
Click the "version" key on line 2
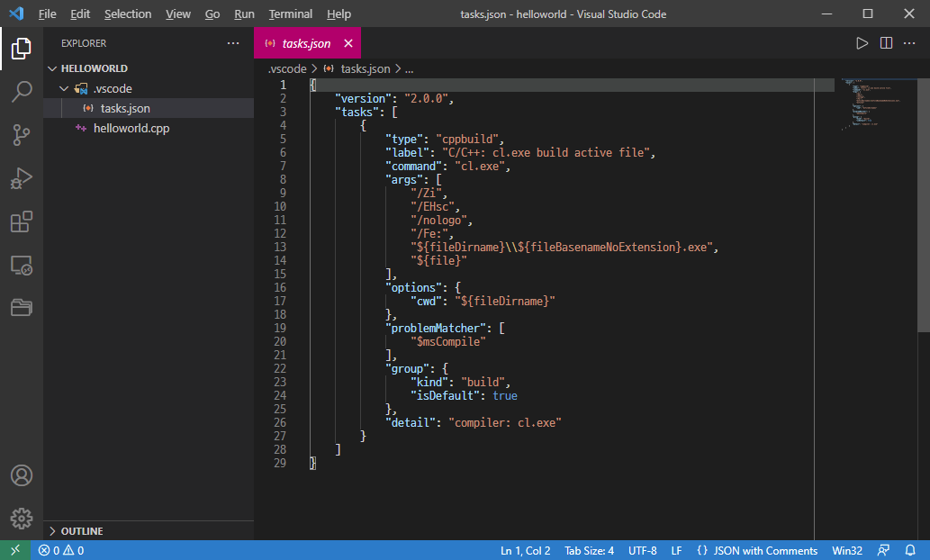(x=363, y=98)
